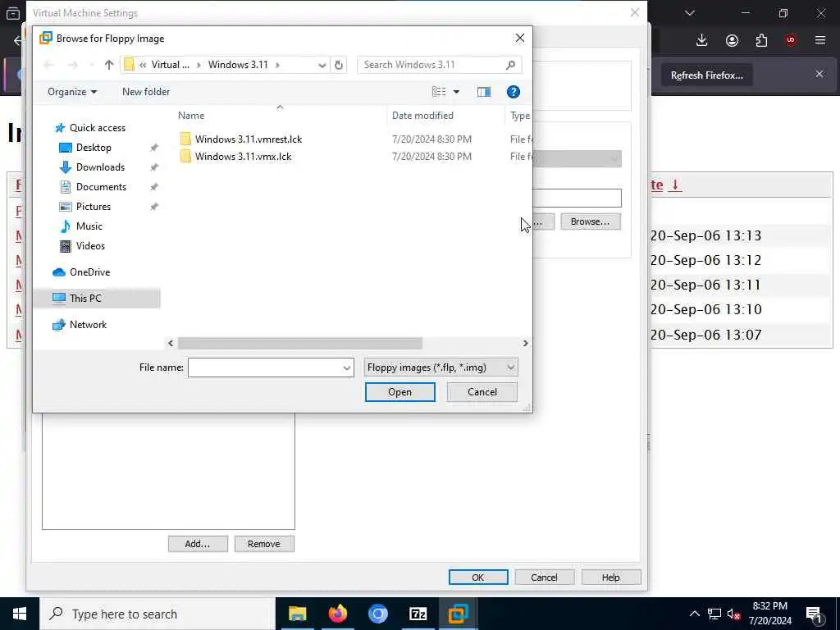Open Music in the navigation pane
Viewport: 840px width, 630px height.
point(89,226)
